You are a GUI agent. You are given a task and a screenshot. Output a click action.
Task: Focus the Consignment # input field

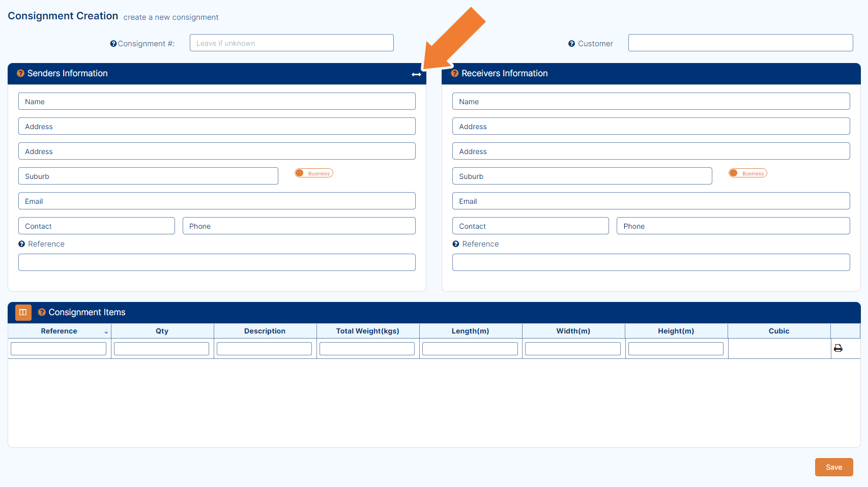292,43
